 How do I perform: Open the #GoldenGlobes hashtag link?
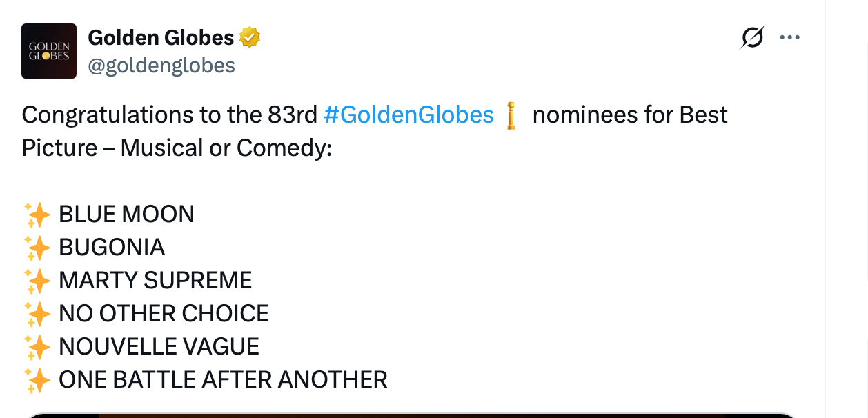point(408,115)
